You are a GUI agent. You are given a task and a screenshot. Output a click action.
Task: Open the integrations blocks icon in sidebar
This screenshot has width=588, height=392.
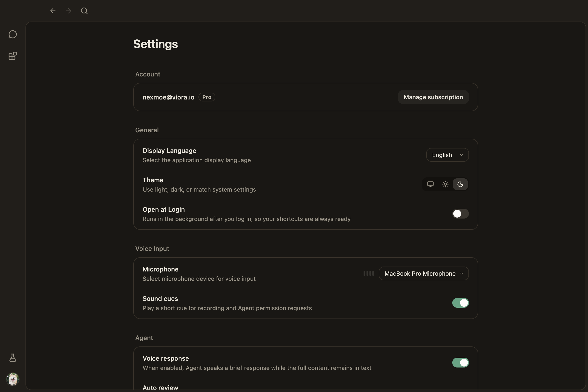tap(13, 56)
